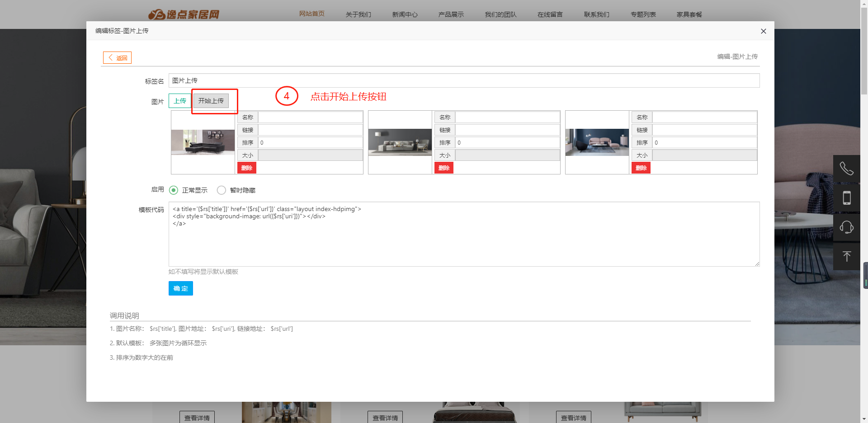Click the 排序 field of third image
868x423 pixels.
(x=704, y=143)
